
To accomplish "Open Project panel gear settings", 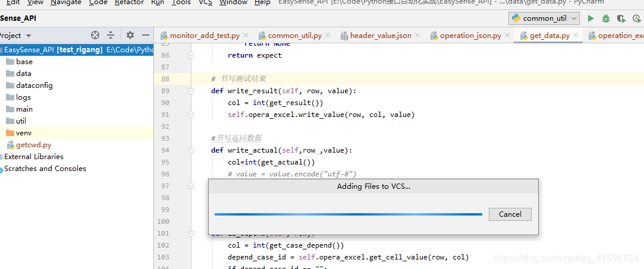I will point(130,35).
